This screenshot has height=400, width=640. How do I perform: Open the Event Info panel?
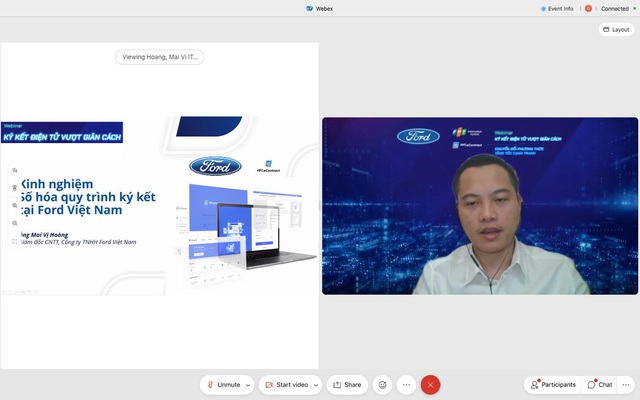coord(557,9)
